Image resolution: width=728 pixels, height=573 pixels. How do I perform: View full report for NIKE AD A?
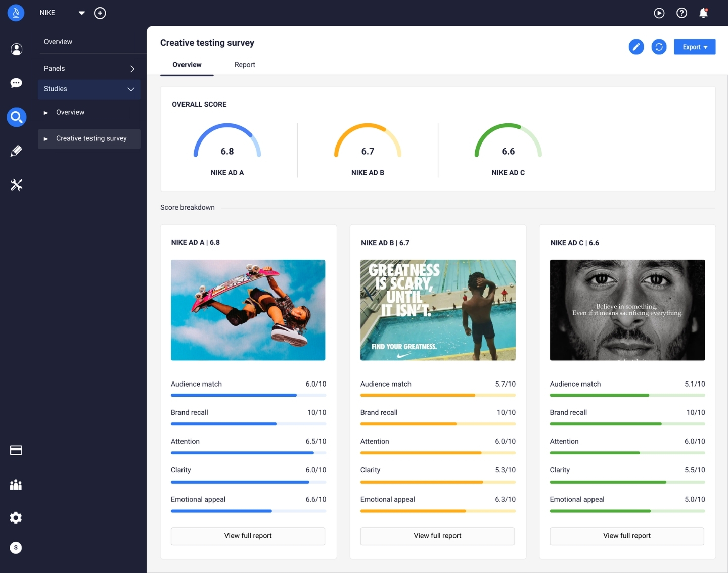click(248, 536)
